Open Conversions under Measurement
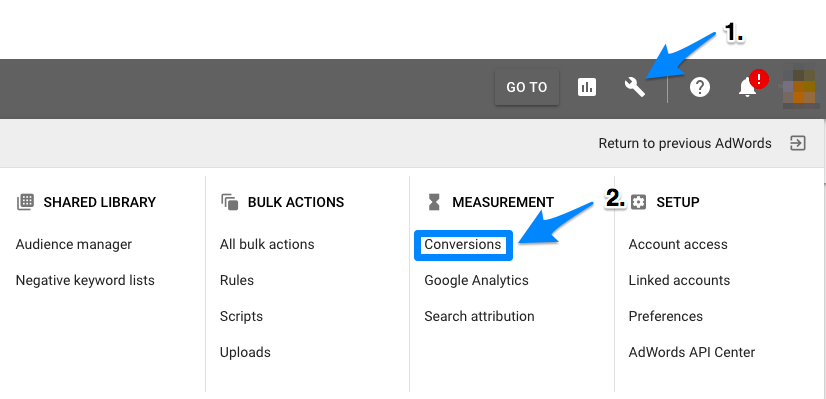The image size is (826, 399). [x=463, y=245]
